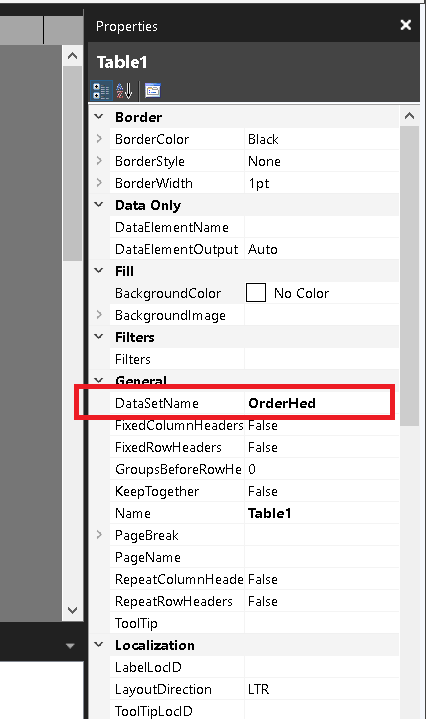
Task: Open the Property Pages icon
Action: [153, 91]
